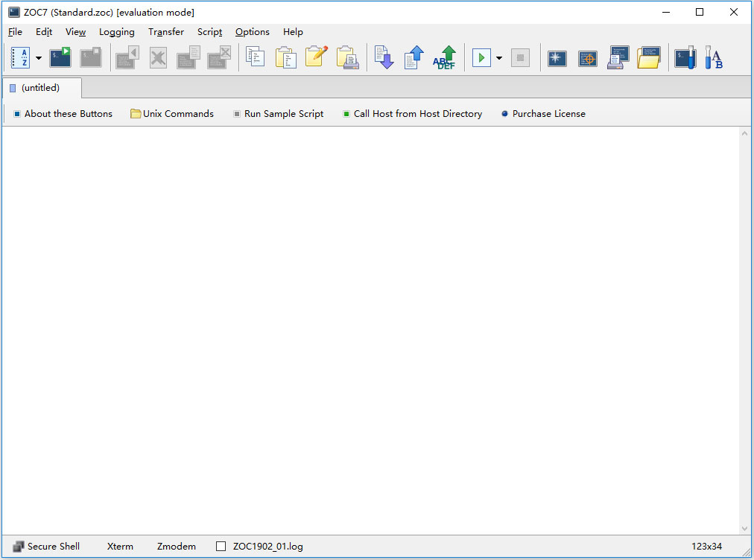Open the host directory address book icon

(20, 57)
